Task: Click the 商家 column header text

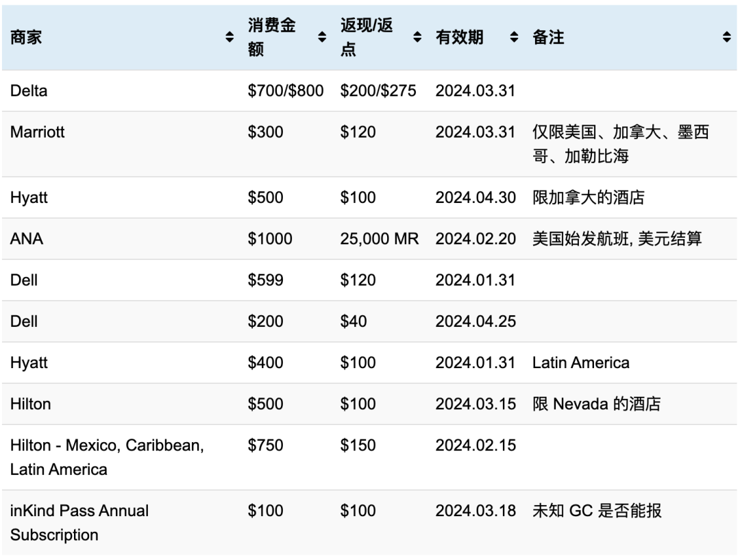Action: tap(26, 37)
